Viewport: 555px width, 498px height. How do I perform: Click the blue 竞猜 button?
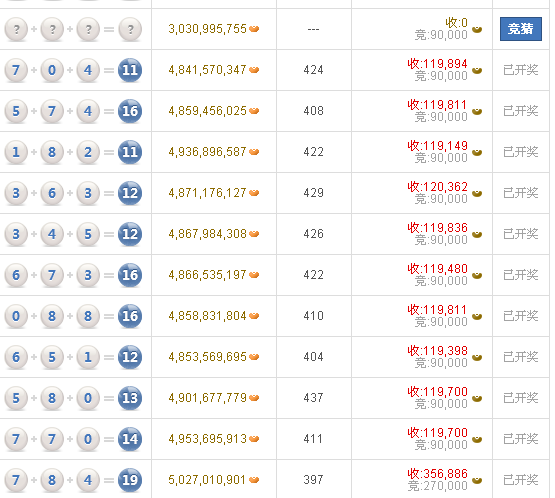[x=520, y=29]
